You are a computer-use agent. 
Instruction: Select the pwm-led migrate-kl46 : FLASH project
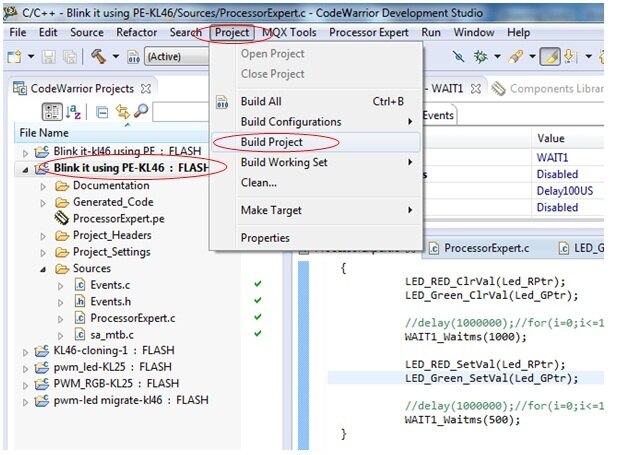(131, 400)
